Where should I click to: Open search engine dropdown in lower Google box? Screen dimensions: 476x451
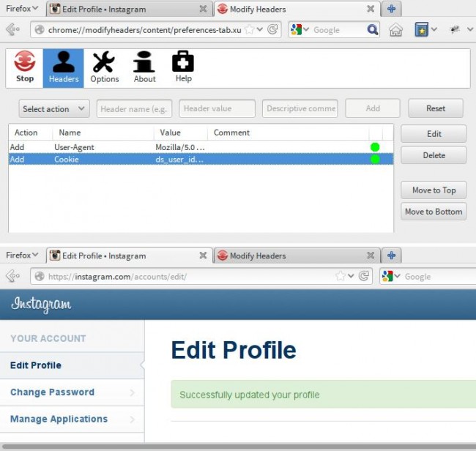click(x=397, y=276)
